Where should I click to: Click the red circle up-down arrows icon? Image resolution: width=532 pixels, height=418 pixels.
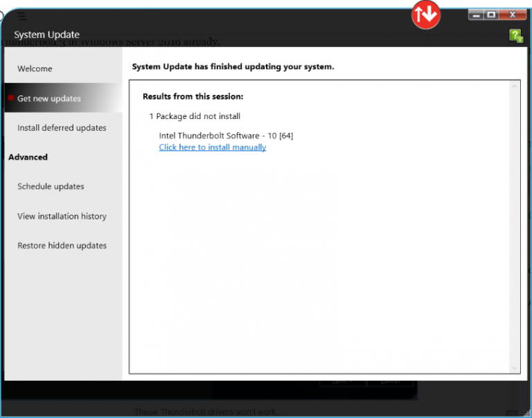[425, 15]
